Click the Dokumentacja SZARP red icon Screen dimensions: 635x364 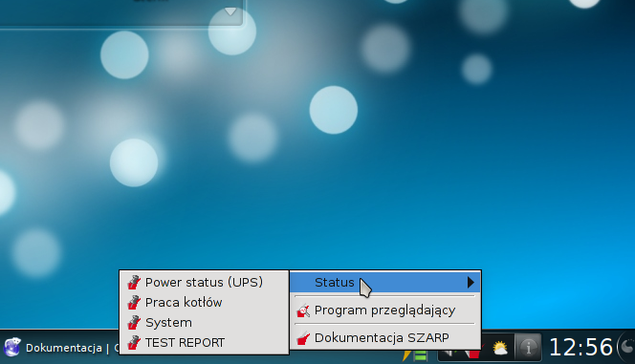[303, 338]
